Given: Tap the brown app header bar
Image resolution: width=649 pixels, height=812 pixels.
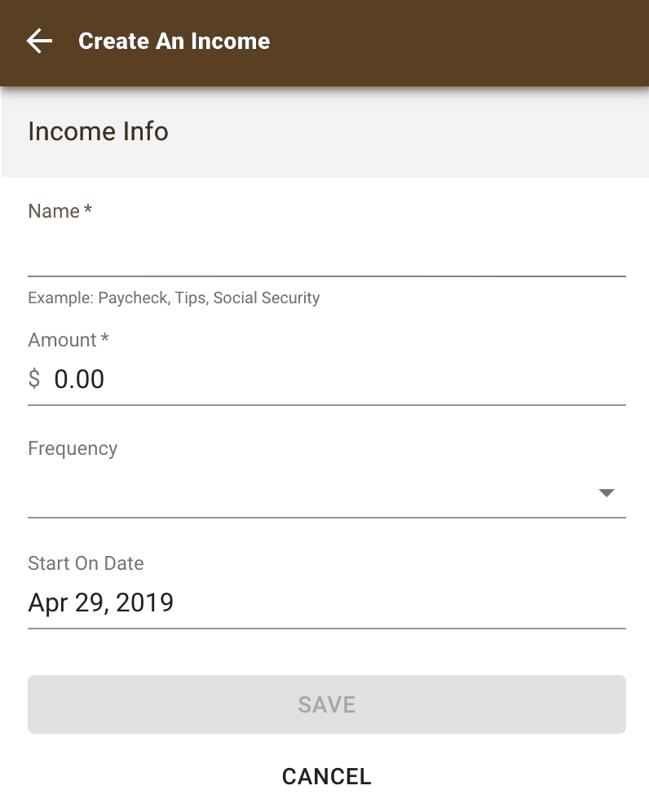Looking at the screenshot, I should [x=324, y=43].
